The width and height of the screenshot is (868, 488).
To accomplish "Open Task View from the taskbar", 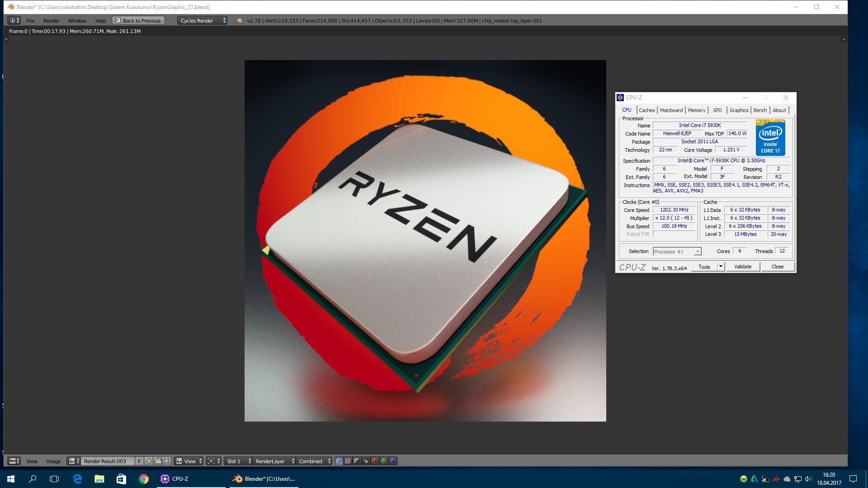I will point(54,479).
